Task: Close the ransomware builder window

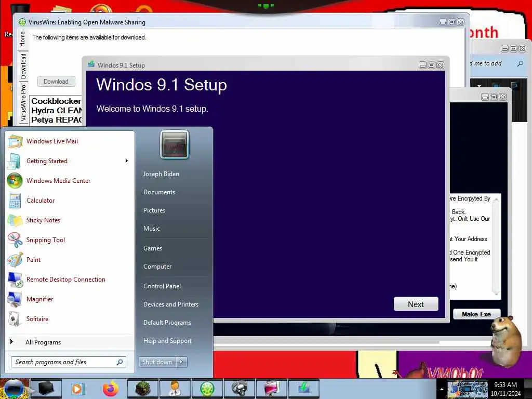Action: [503, 97]
